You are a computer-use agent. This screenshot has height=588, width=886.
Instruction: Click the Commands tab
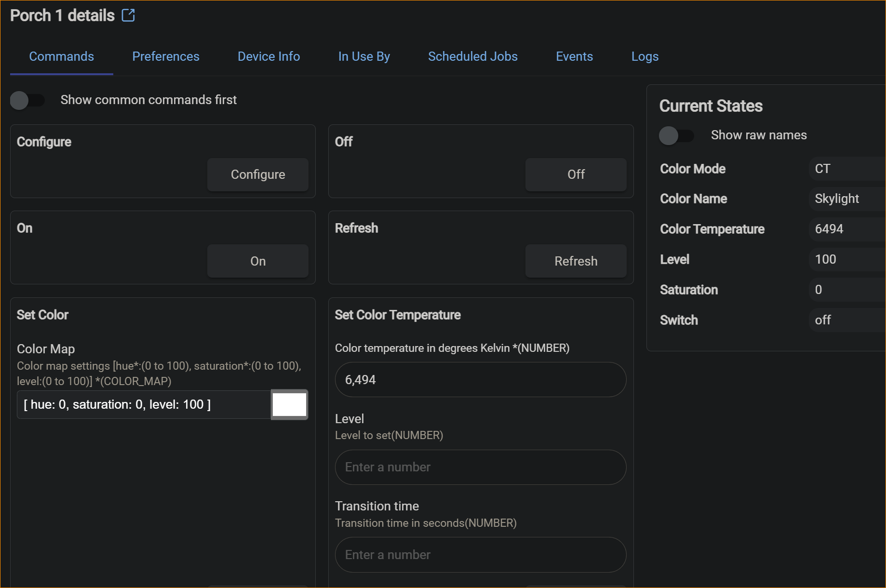click(61, 56)
